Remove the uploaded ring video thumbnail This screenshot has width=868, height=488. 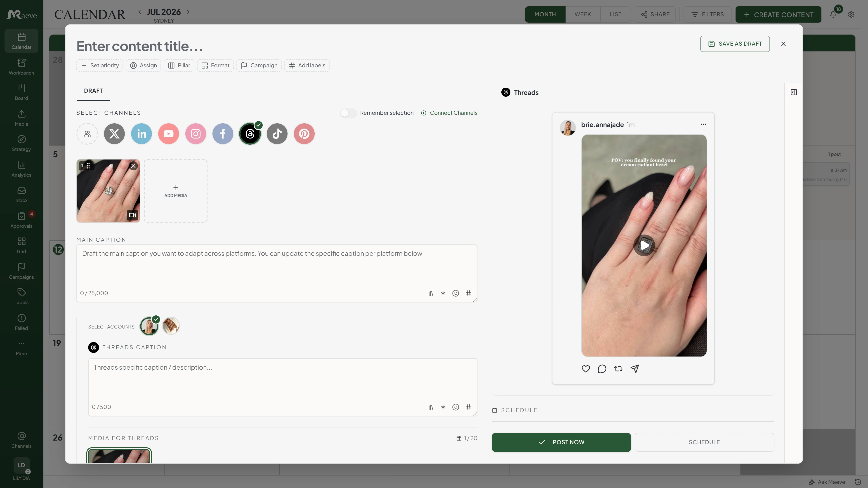point(133,166)
